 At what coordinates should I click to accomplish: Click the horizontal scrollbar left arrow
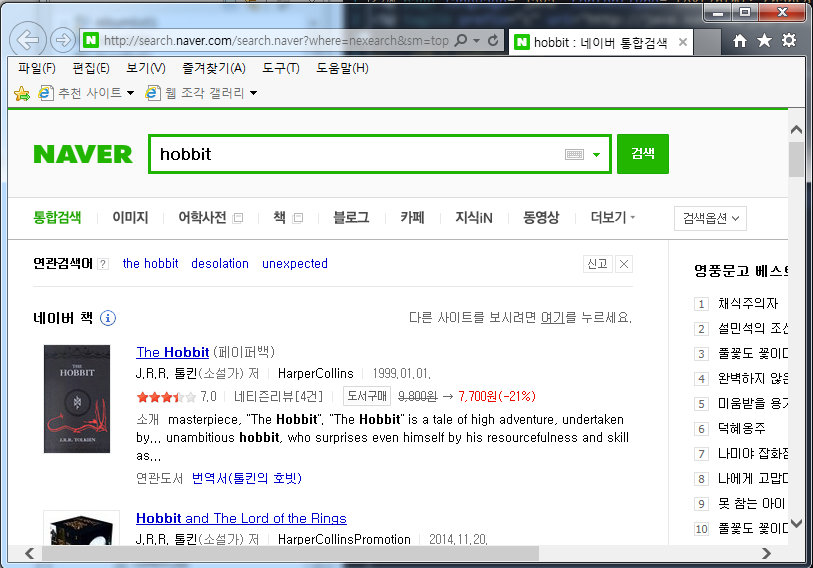coord(30,553)
